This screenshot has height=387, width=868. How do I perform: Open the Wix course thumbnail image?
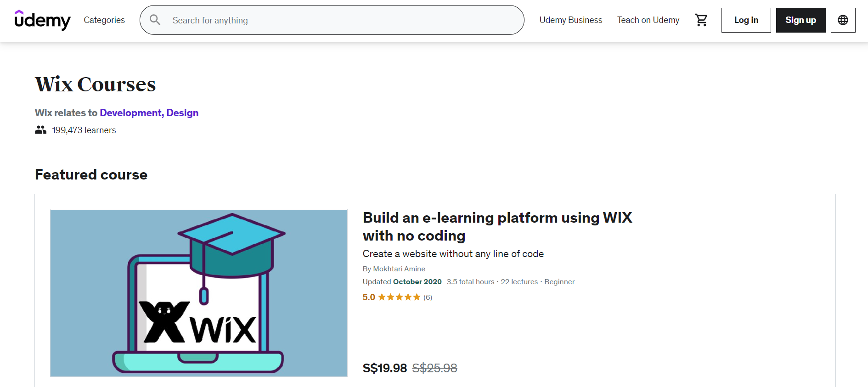click(199, 293)
